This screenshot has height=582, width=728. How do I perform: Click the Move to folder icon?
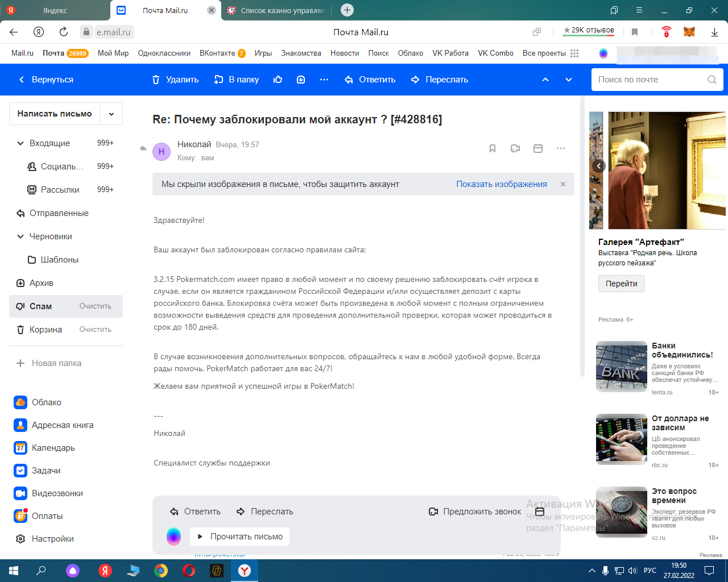point(218,80)
